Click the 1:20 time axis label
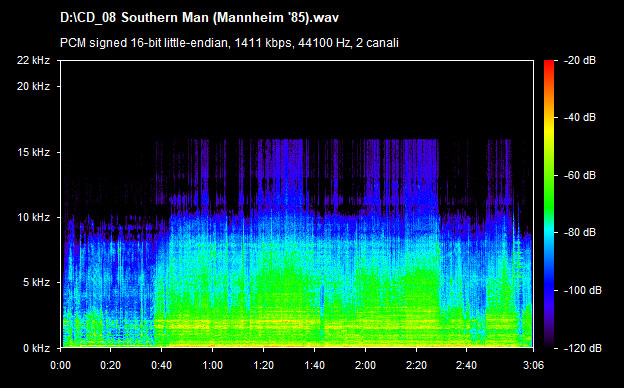624x388 pixels. pos(263,365)
